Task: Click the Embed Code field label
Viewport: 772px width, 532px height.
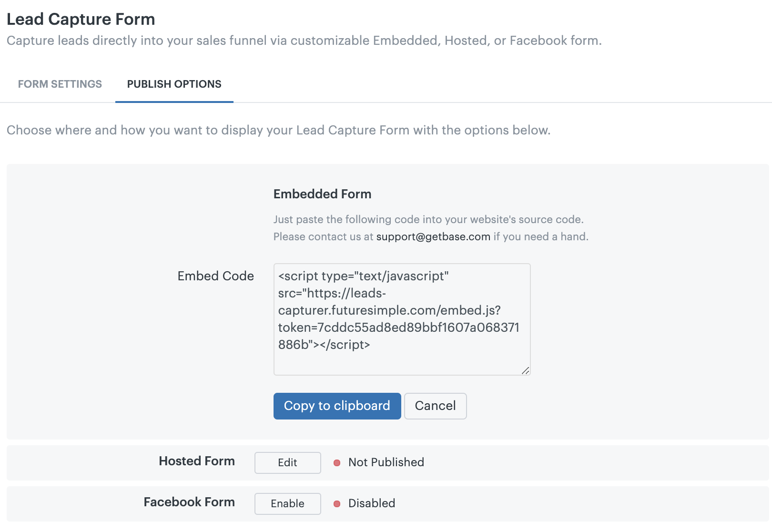Action: (x=215, y=276)
